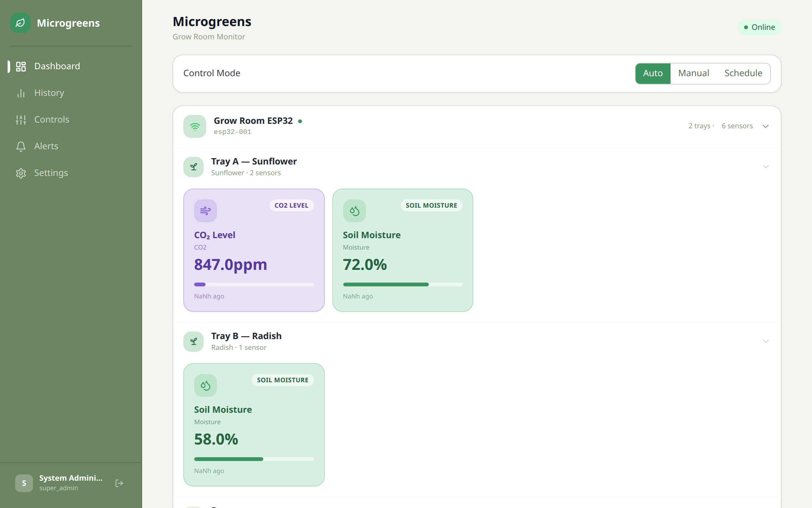Click the S user avatar
This screenshot has height=508, width=812.
24,483
